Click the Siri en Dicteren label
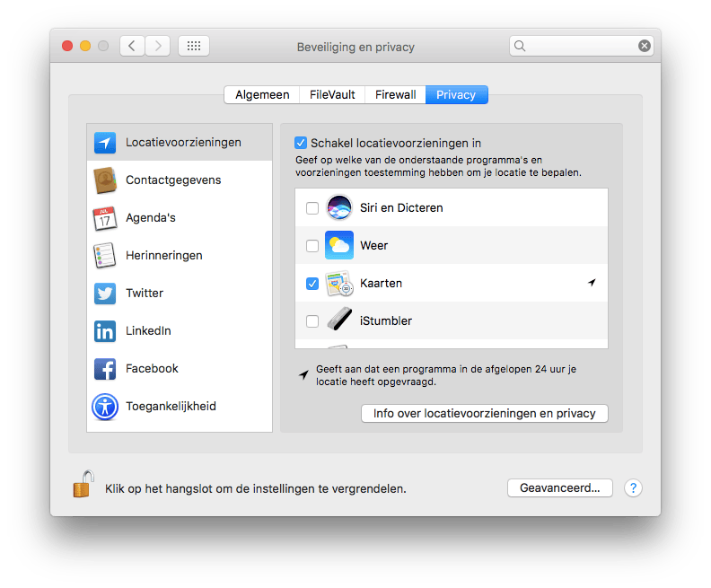The width and height of the screenshot is (711, 588). [x=401, y=207]
